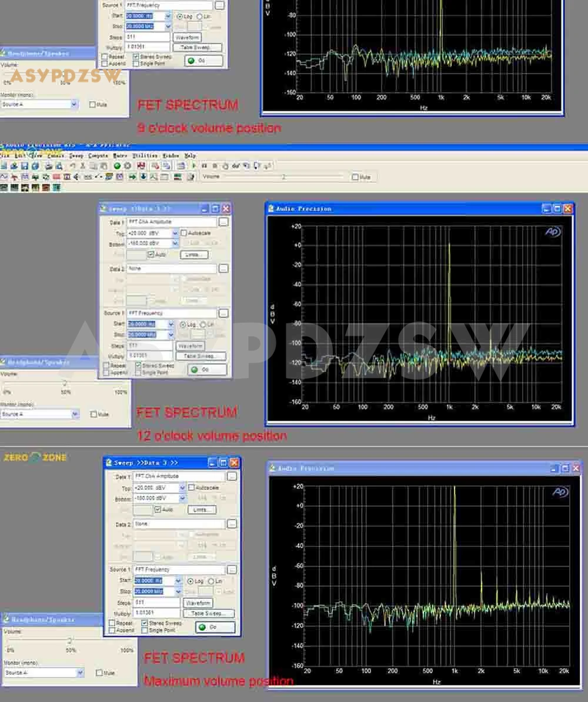
Task: Click the green right-arrow icon in the second toolbar row
Action: pyautogui.click(x=132, y=177)
